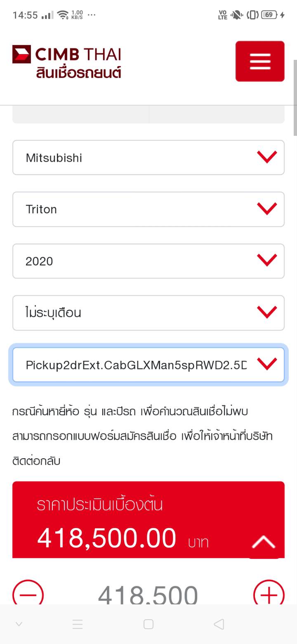Tap the Wi-Fi signal icon in status bar
Screen dimensions: 297x644
pos(63,15)
